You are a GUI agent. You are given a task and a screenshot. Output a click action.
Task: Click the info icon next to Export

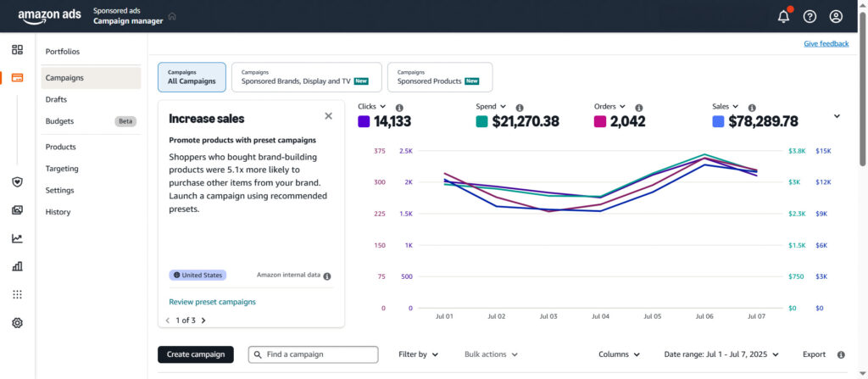pyautogui.click(x=841, y=355)
